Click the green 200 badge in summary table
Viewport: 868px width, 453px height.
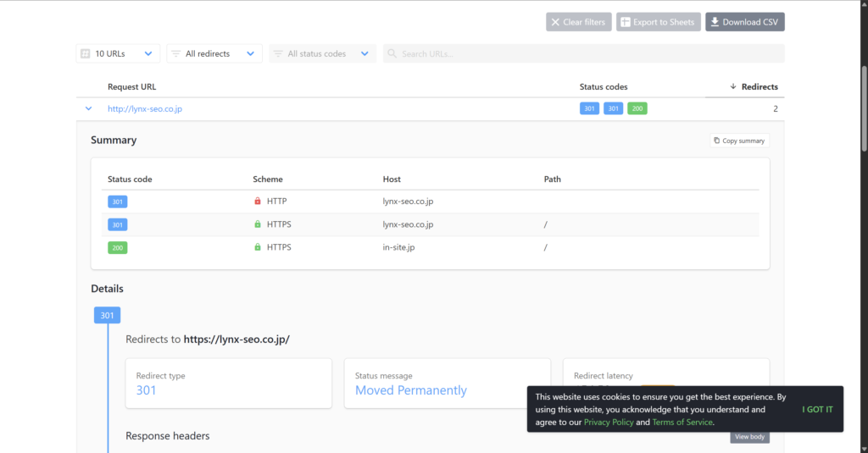click(117, 248)
